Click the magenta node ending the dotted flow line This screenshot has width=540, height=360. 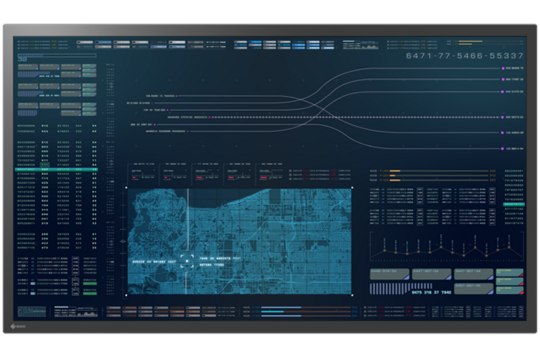point(502,117)
